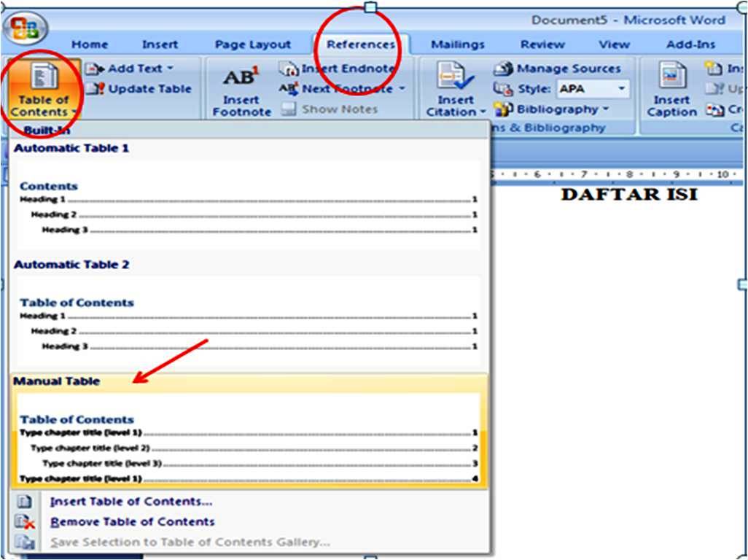This screenshot has width=748, height=560.
Task: Click the Show Notes button
Action: (x=330, y=109)
